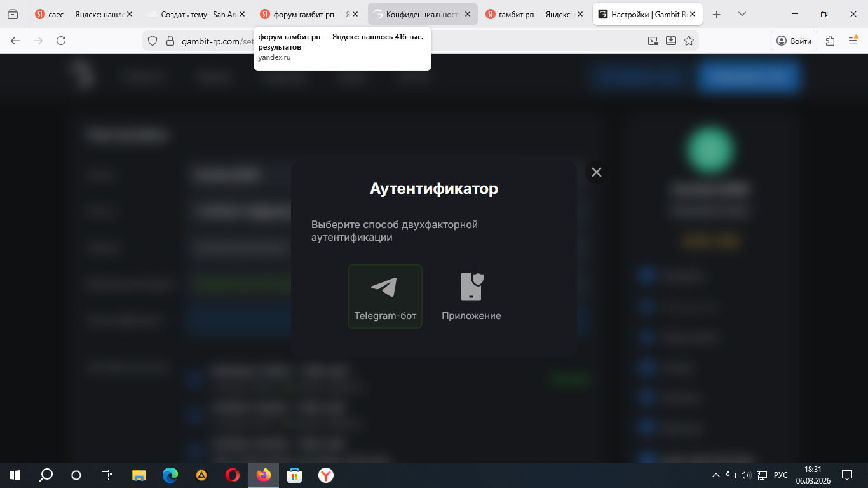Go back to the previous page

pos(15,41)
